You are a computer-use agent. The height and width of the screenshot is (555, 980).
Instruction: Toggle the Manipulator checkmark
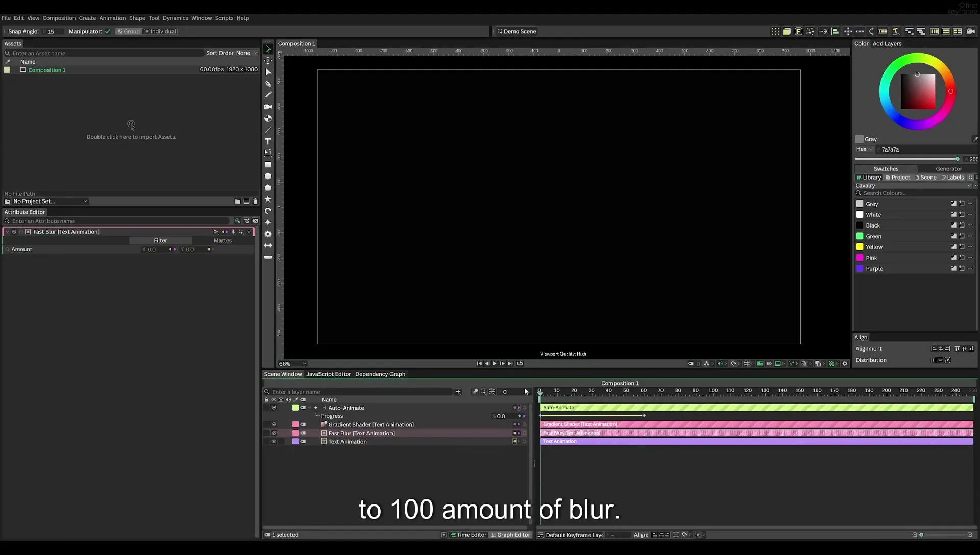[x=108, y=32]
